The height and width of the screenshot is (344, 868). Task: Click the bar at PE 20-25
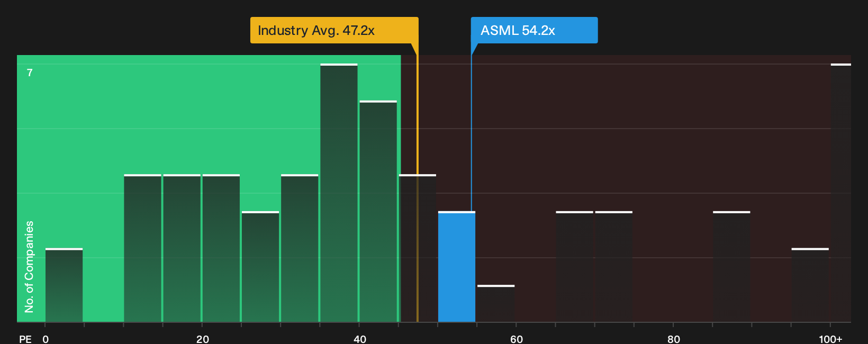click(221, 248)
